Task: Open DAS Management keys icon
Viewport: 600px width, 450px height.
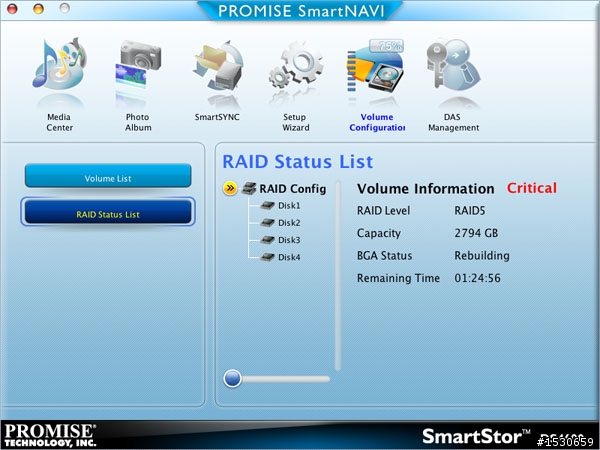Action: point(453,65)
